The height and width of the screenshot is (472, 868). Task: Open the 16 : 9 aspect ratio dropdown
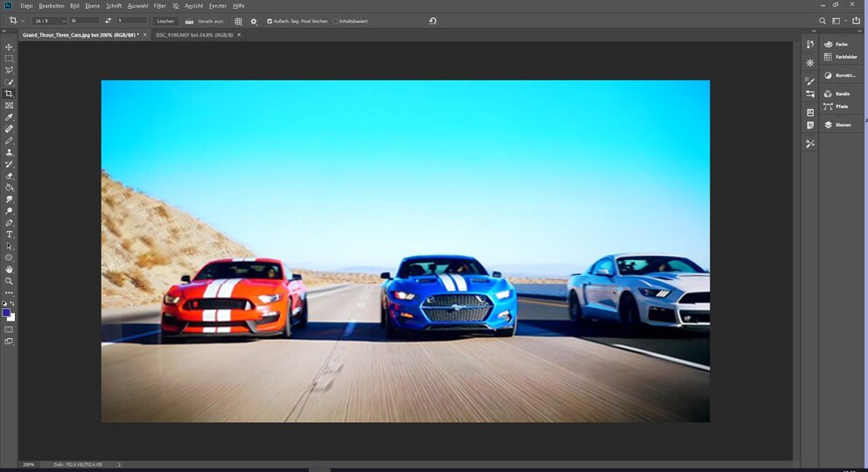coord(49,21)
